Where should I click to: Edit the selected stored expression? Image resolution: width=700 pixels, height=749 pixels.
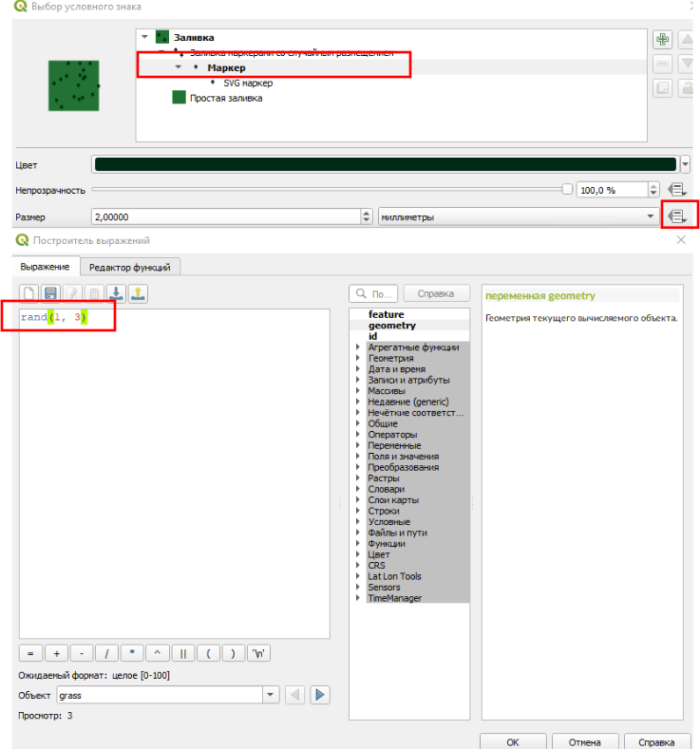72,293
